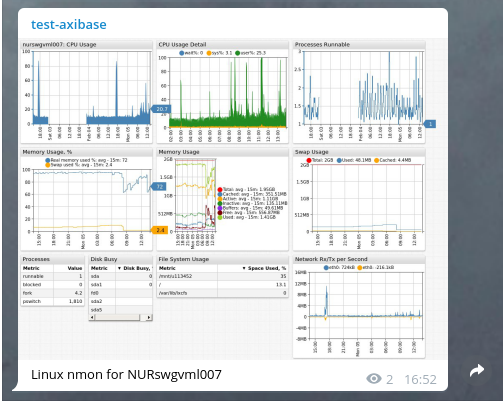Viewport: 503px width, 401px height.
Task: Click the blue 72 memory value marker
Action: tap(159, 187)
